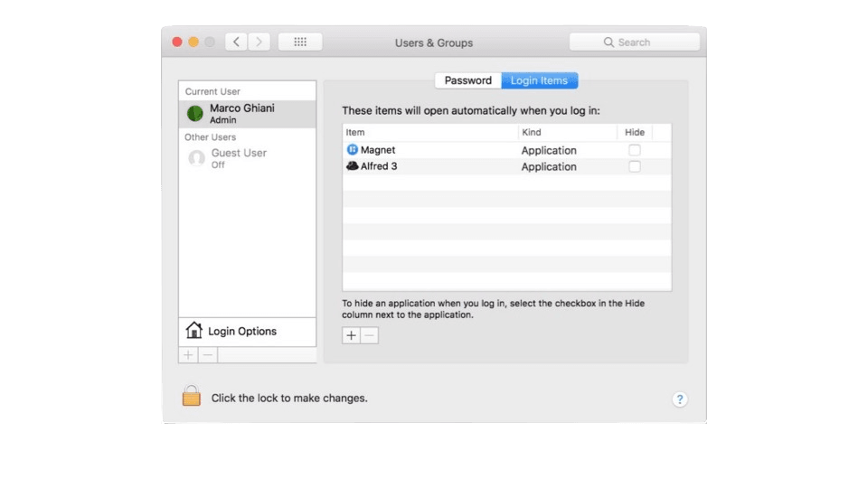Switch to the Password tab
Screen dimensions: 868x488
(x=467, y=80)
